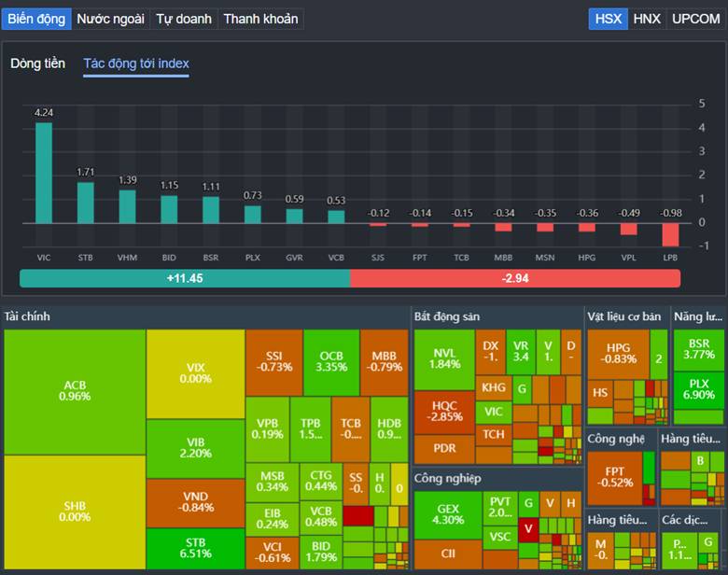Select the BID 1.79% treemap tile
Viewport: 728px width, 575px height.
pyautogui.click(x=321, y=553)
